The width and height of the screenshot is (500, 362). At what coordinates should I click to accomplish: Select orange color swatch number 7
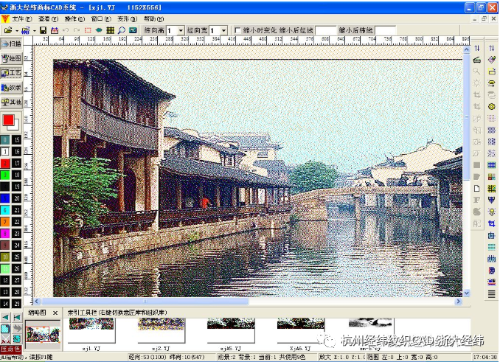pyautogui.click(x=5, y=222)
